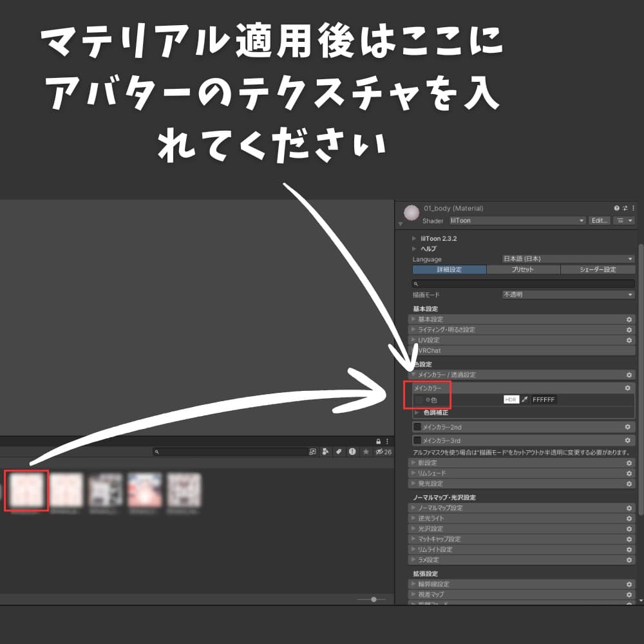Click the gear icon on メインカラー section

[x=628, y=388]
